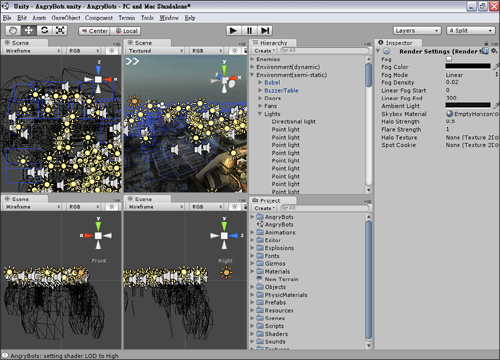Switch to the Inspector tab
Screen dimensions: 500x360
pyautogui.click(x=399, y=43)
